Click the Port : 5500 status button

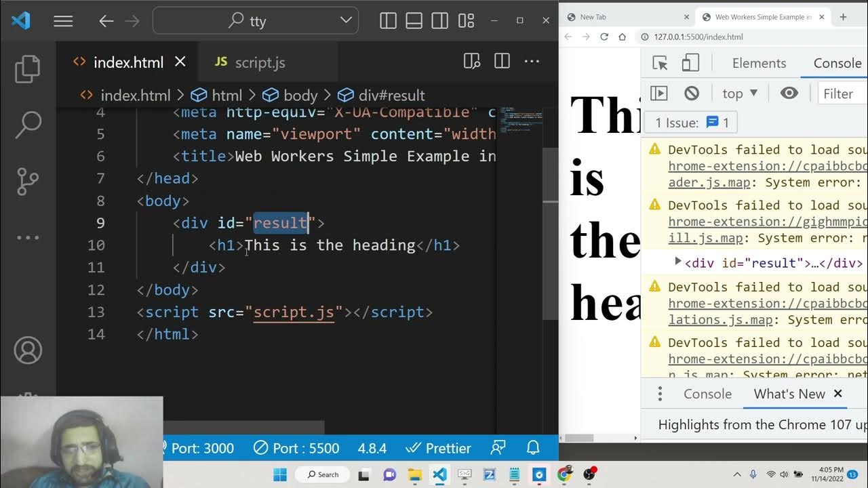pos(296,448)
